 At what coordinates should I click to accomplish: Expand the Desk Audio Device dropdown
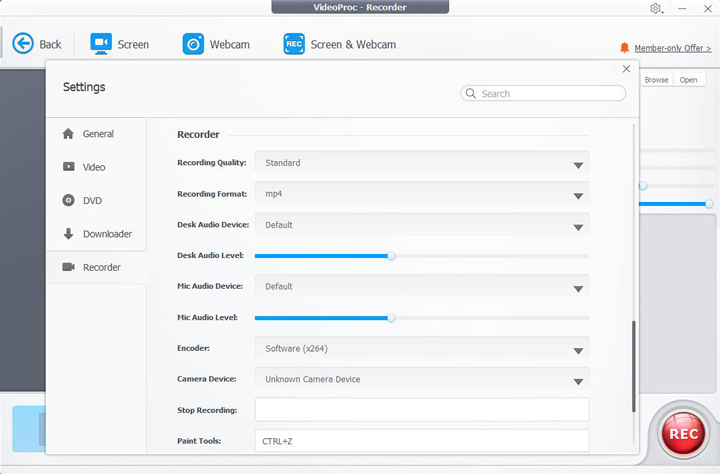422,225
